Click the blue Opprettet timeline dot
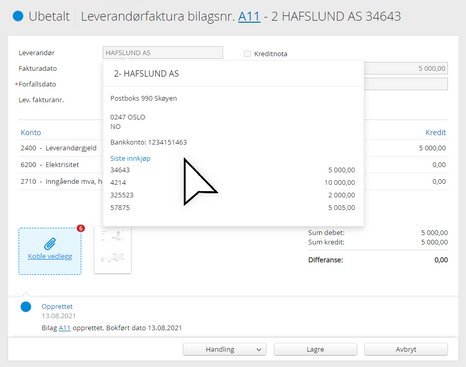The image size is (466, 367). (26, 307)
